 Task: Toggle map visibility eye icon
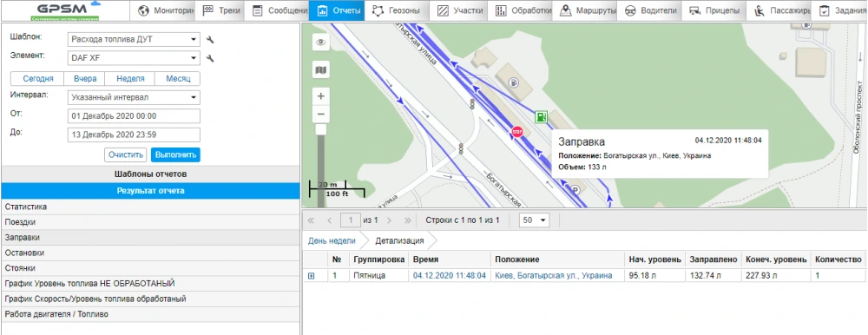[320, 42]
